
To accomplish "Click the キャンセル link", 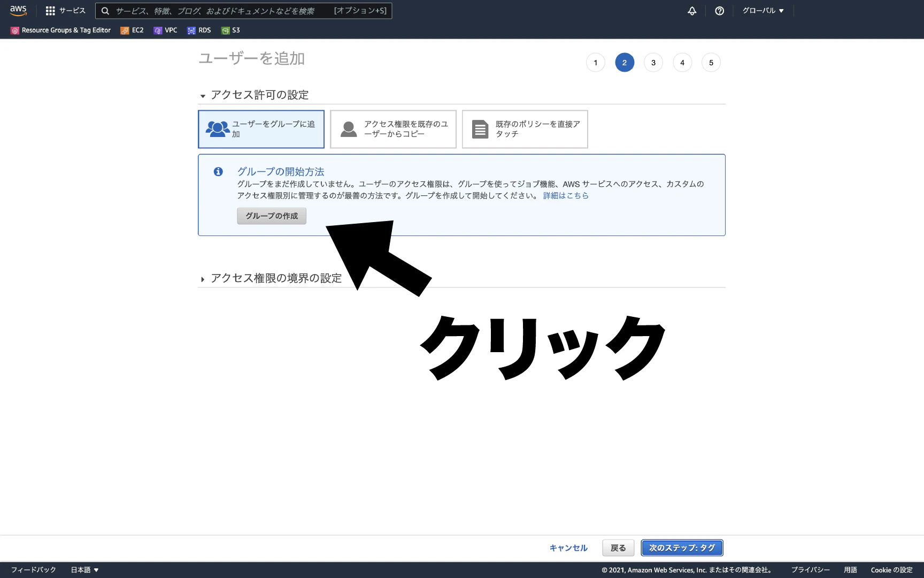I will coord(568,548).
